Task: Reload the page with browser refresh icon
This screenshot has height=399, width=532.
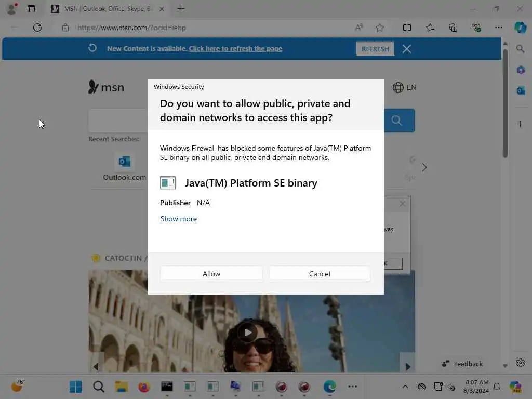Action: pyautogui.click(x=37, y=28)
